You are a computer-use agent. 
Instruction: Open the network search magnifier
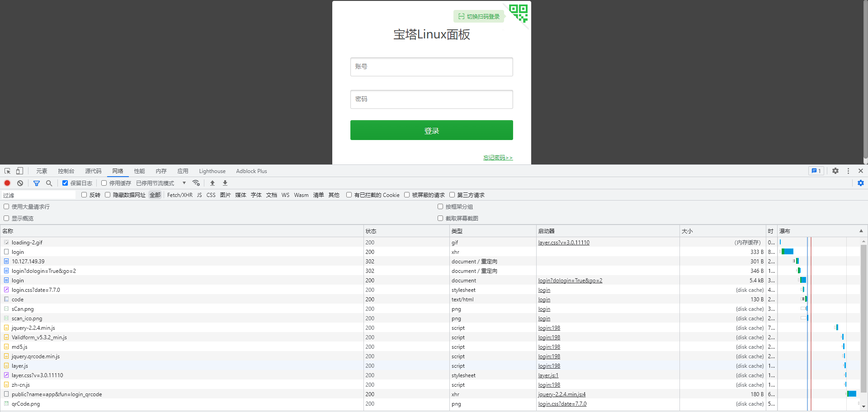pyautogui.click(x=49, y=183)
